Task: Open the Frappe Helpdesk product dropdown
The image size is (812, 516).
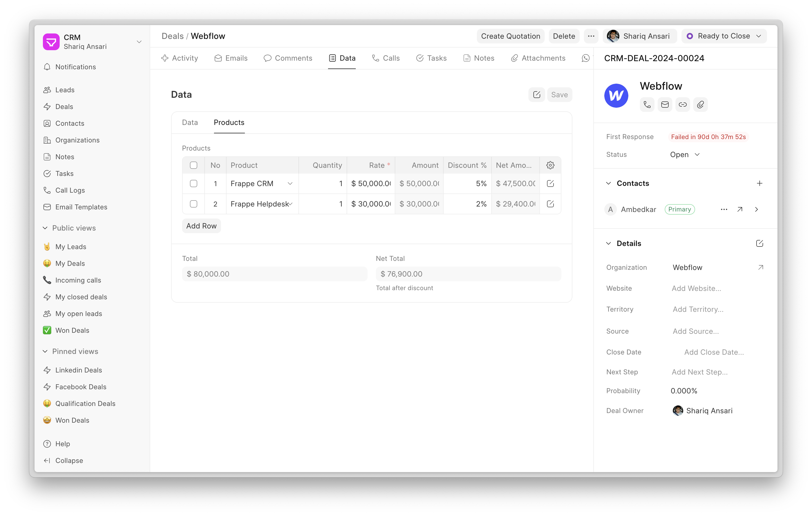Action: [290, 204]
